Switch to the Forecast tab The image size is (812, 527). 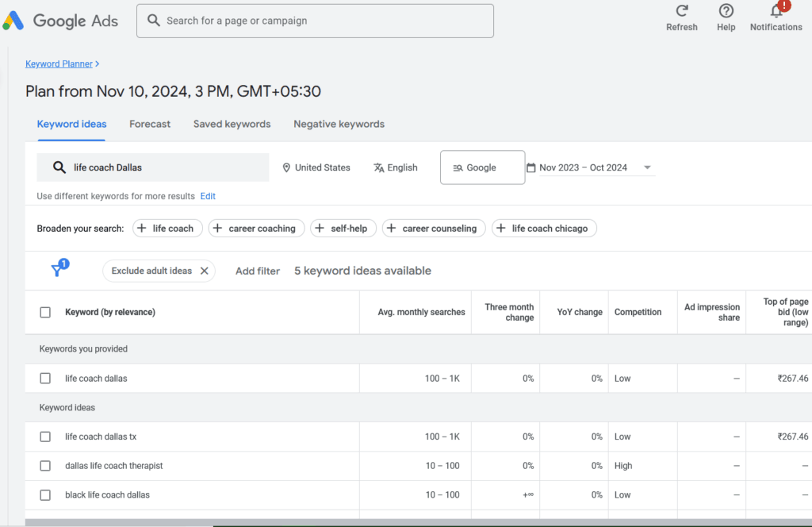[150, 124]
